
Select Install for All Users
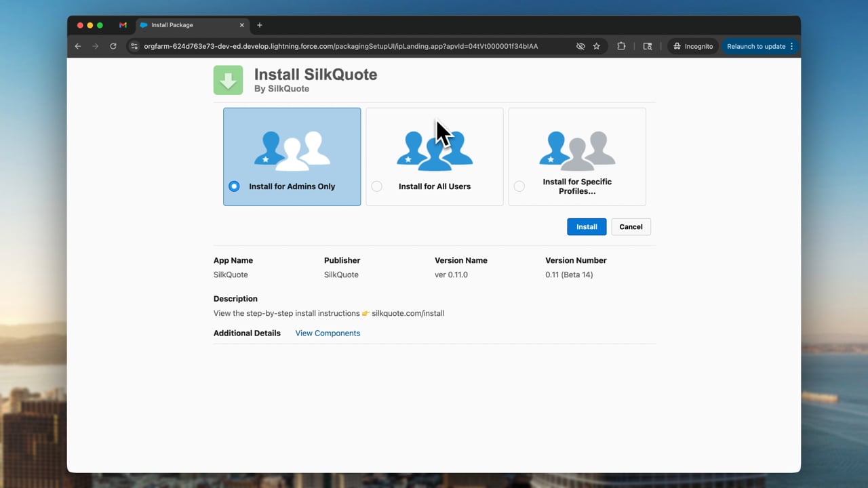[x=376, y=186]
